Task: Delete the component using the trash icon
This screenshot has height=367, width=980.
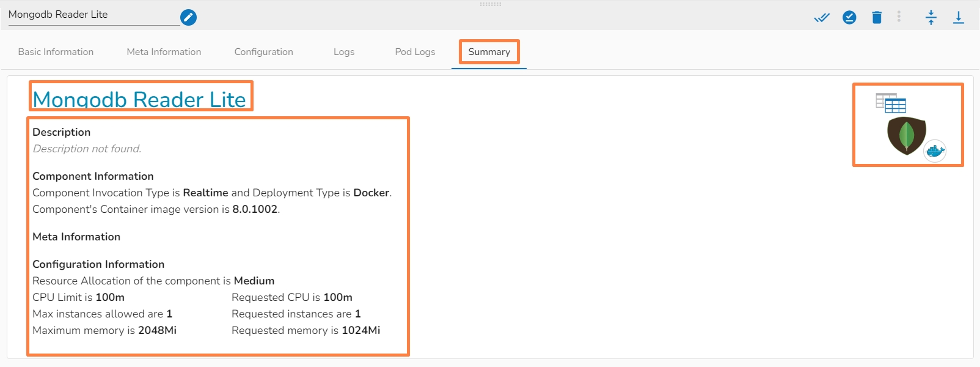Action: (x=877, y=18)
